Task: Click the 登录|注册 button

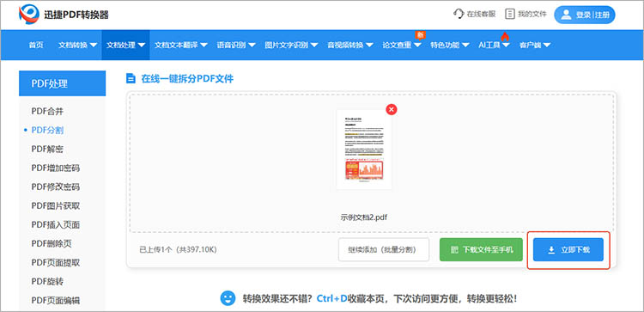Action: click(585, 15)
